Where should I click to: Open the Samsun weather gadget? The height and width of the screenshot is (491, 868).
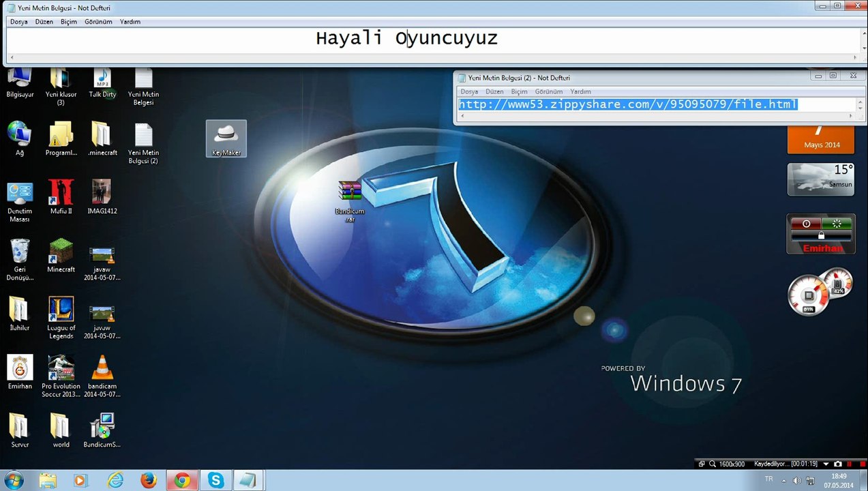tap(821, 179)
